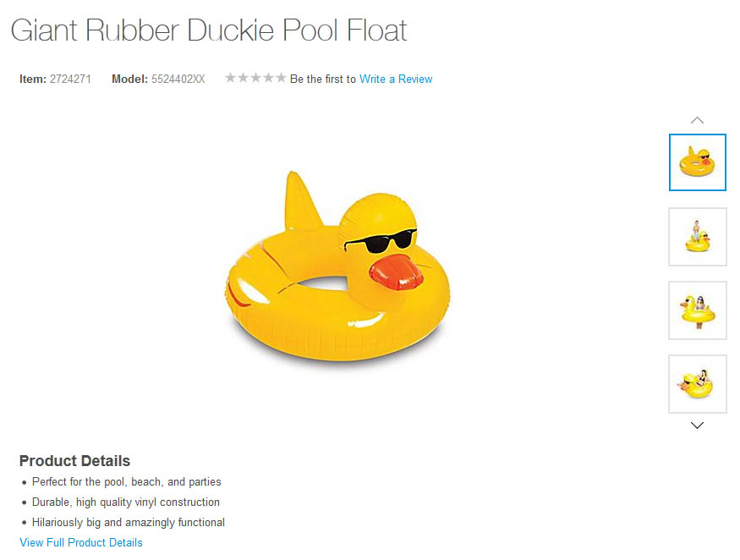
Task: Show previous thumbnails with up chevron
Action: click(697, 120)
